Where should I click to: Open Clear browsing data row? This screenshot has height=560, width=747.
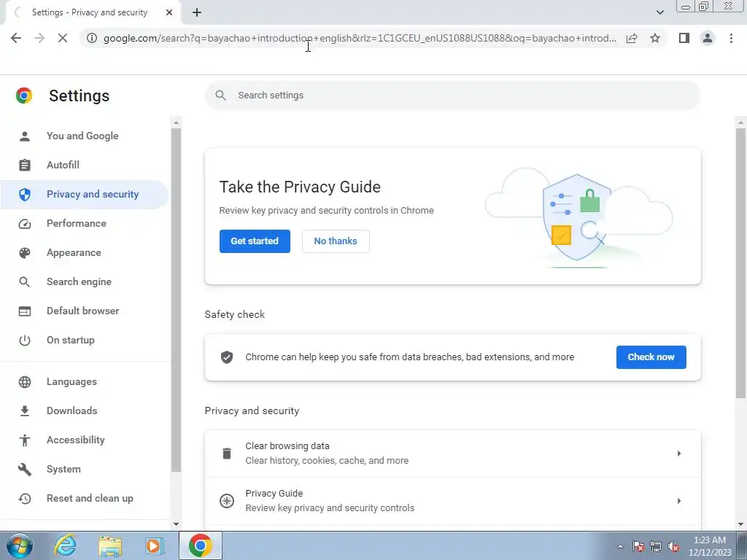coord(452,454)
